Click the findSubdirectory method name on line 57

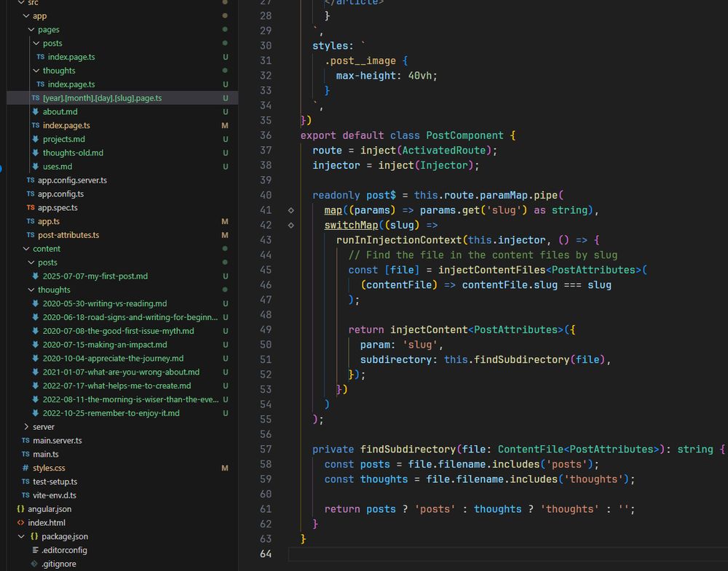tap(408, 450)
